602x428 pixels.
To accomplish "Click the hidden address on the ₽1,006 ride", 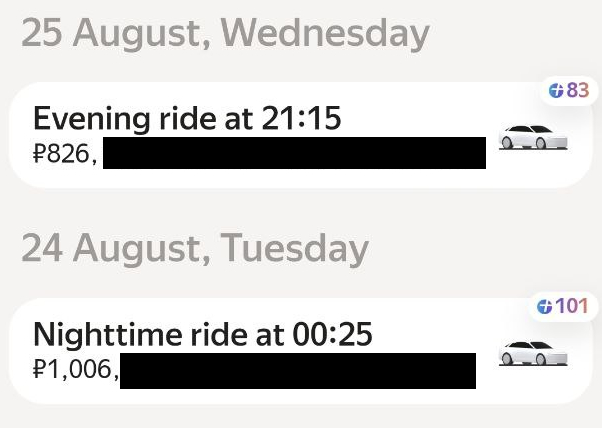I will pyautogui.click(x=297, y=370).
